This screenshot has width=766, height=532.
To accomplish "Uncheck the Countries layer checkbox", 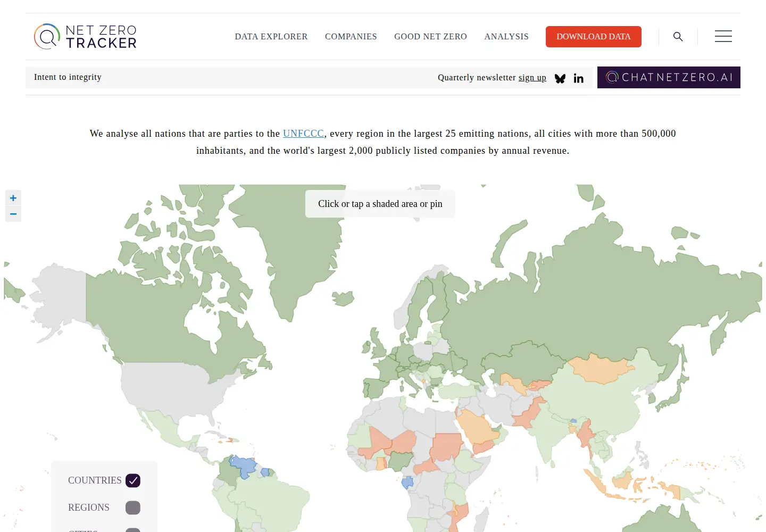I will click(133, 480).
